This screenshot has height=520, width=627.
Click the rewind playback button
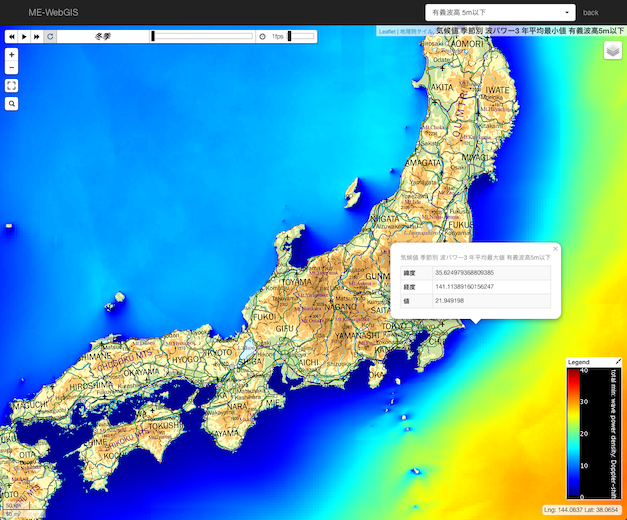point(12,36)
